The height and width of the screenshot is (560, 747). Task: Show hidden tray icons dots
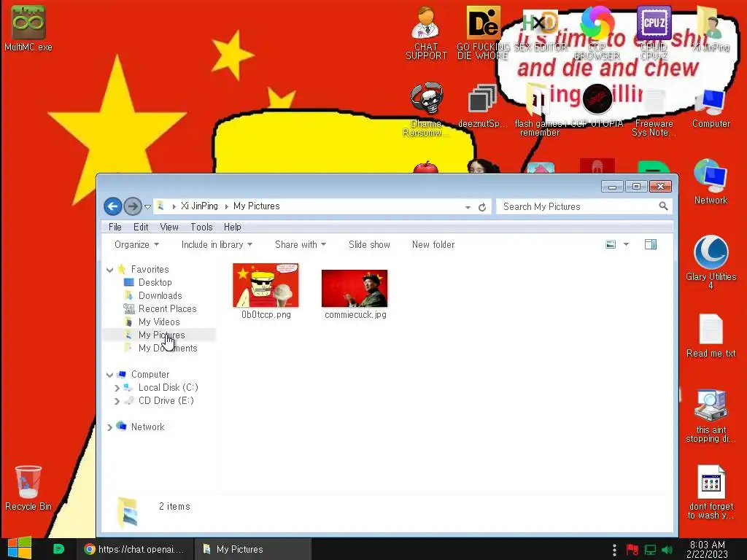(614, 550)
